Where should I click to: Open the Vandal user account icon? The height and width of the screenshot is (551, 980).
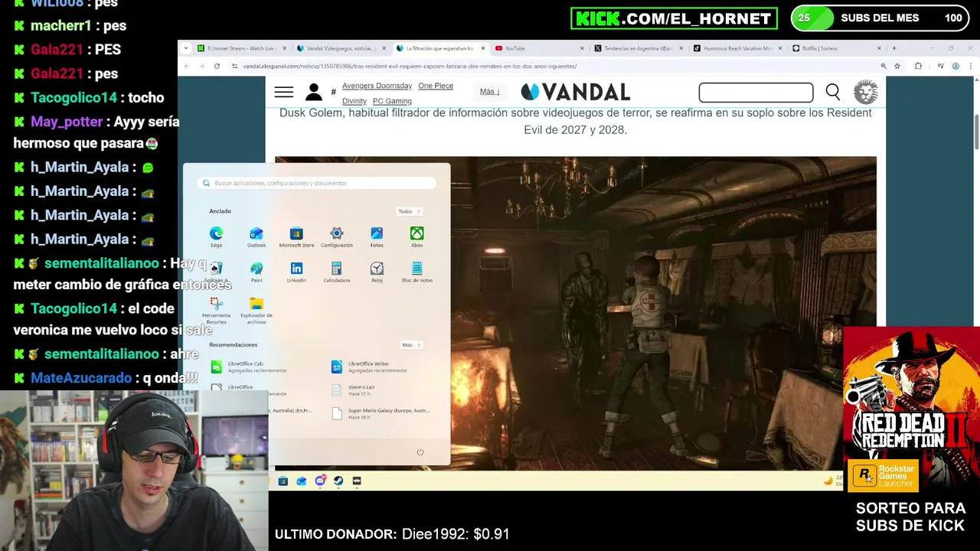tap(314, 93)
